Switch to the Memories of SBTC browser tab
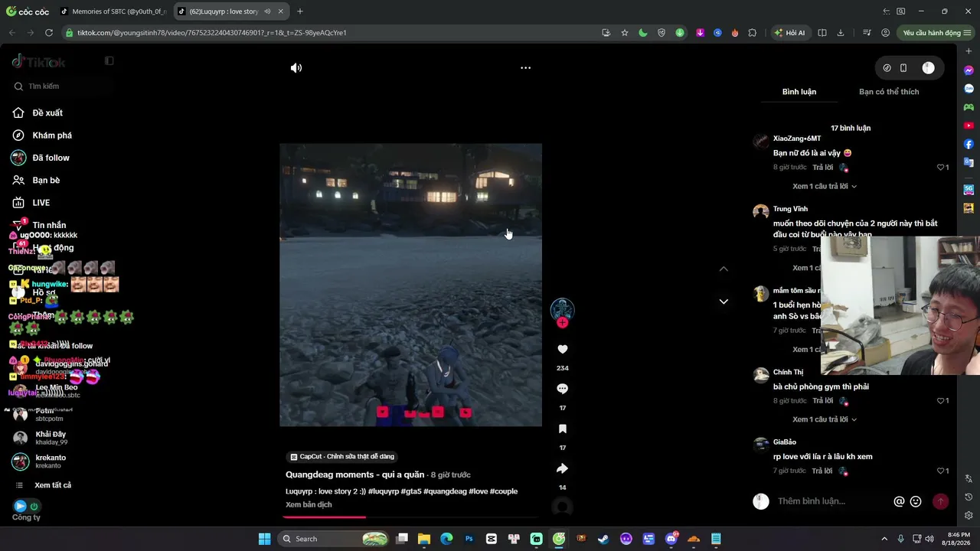The width and height of the screenshot is (980, 551). [114, 11]
